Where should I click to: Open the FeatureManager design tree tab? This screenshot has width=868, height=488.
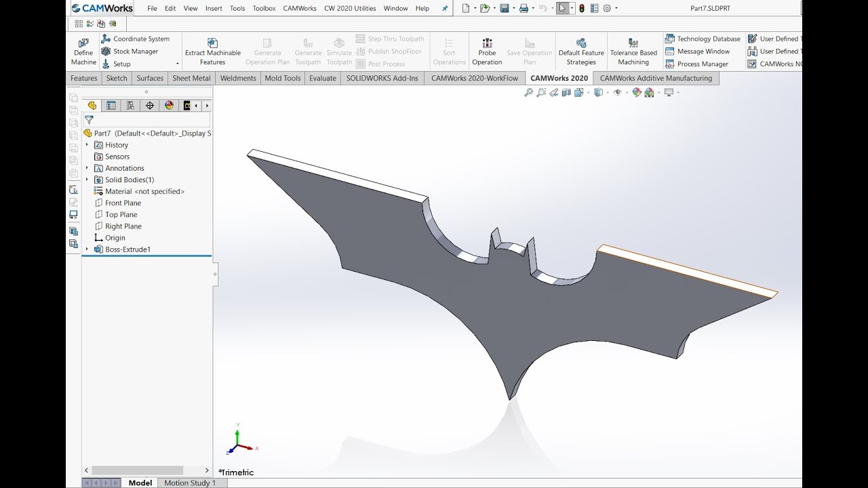coord(92,105)
